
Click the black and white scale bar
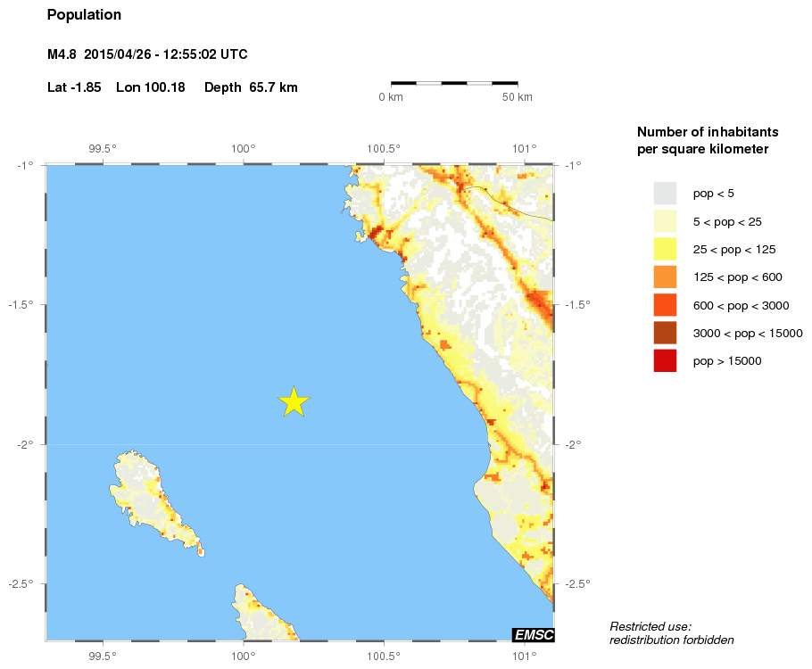(x=454, y=83)
